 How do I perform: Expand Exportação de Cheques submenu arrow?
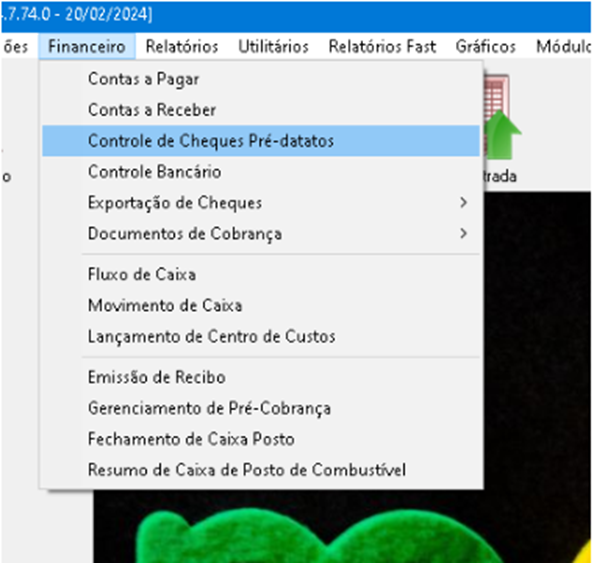tap(463, 203)
